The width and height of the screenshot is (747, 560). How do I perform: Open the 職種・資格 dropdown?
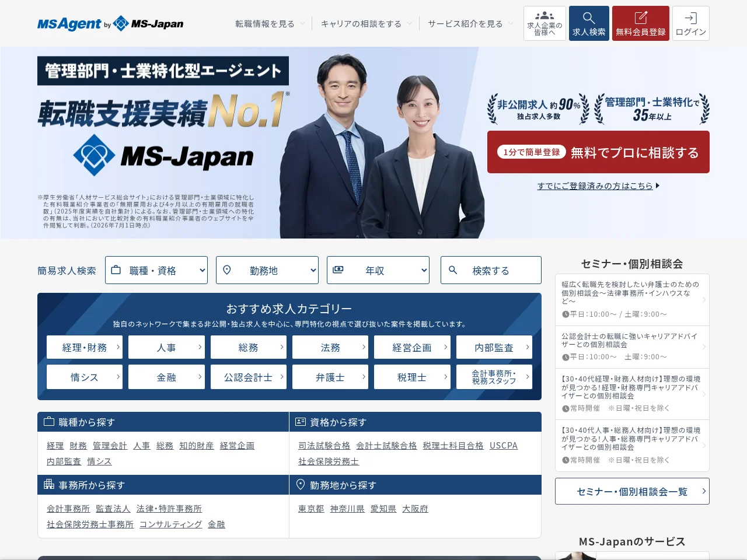pyautogui.click(x=156, y=270)
